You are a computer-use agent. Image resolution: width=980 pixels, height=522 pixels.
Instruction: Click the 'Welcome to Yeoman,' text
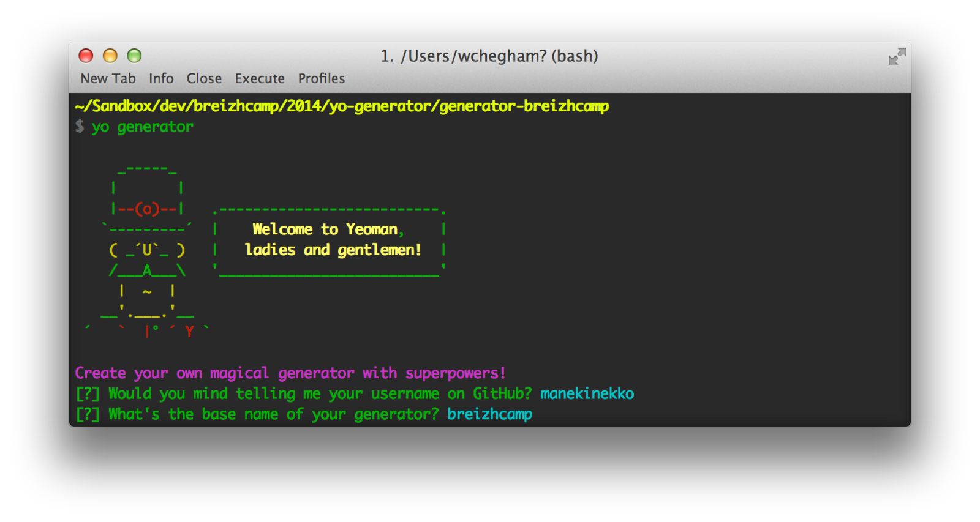pos(328,229)
